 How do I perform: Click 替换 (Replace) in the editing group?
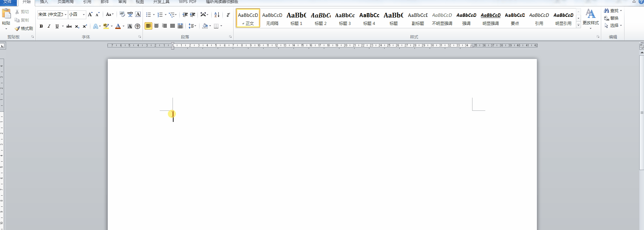611,18
